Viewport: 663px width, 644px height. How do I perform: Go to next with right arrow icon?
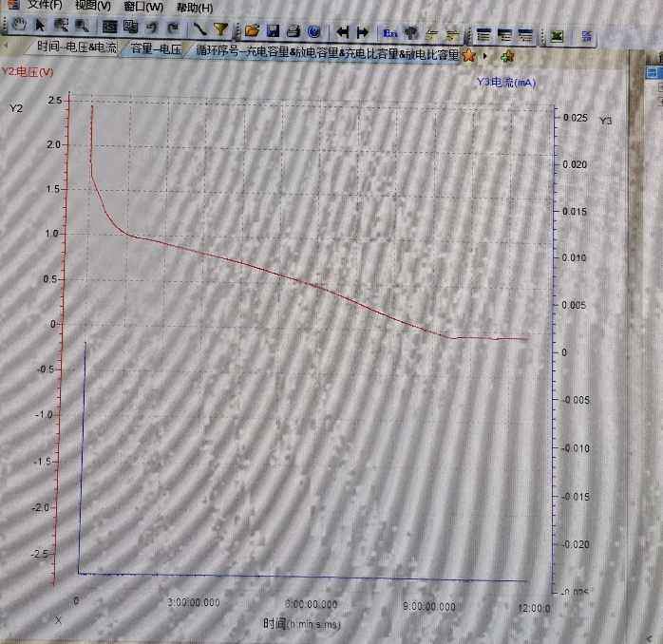[x=363, y=32]
